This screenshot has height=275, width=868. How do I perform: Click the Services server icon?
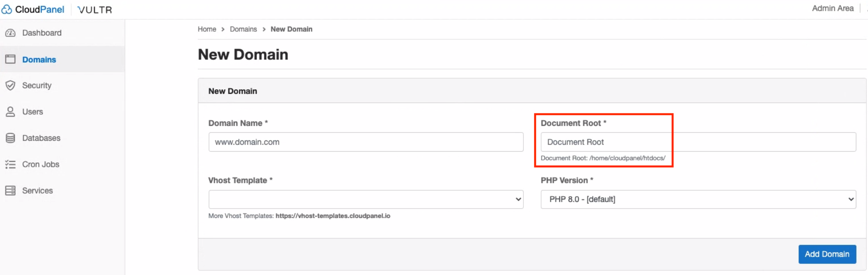pyautogui.click(x=10, y=191)
